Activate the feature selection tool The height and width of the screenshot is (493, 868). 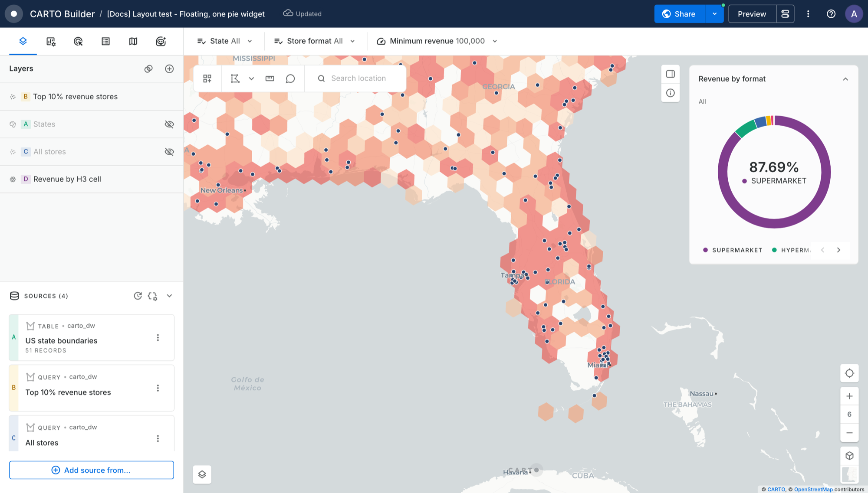coord(235,78)
